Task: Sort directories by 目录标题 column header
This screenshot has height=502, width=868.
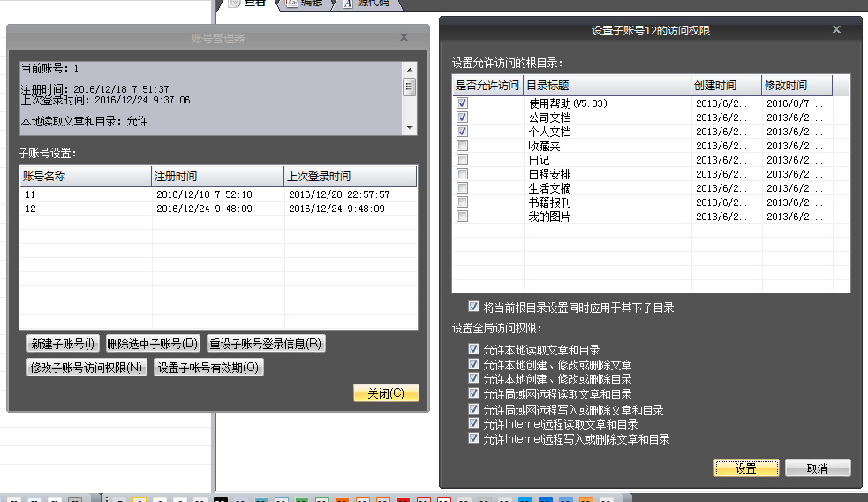Action: 607,86
